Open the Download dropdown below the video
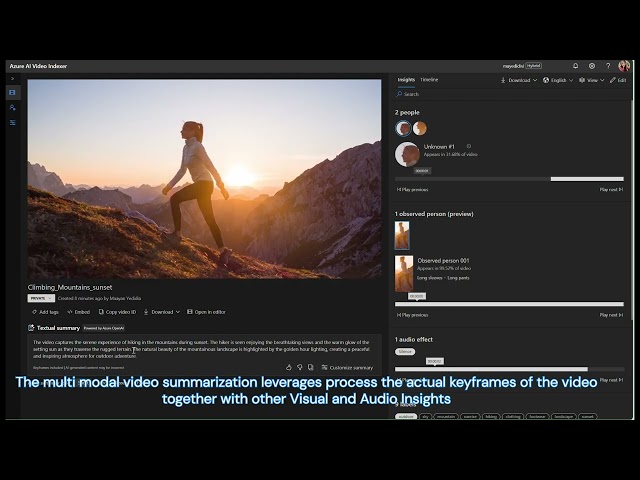The image size is (640, 480). [x=162, y=312]
